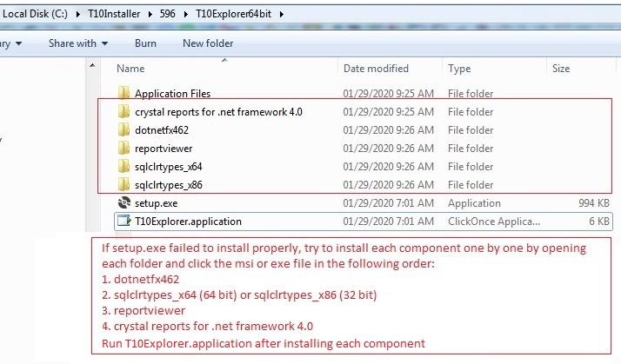Go to T10Installer in address bar
Screen dimensions: 621x364
pyautogui.click(x=114, y=14)
